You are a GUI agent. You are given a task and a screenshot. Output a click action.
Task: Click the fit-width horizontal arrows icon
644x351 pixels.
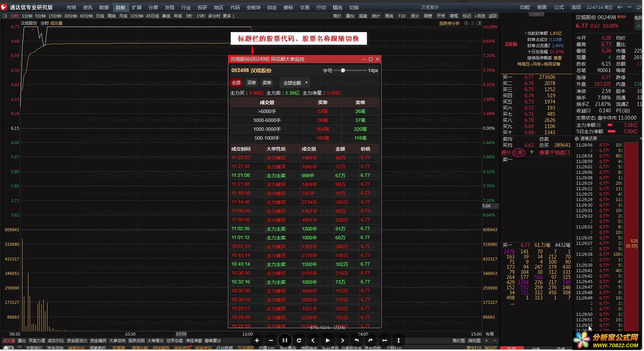(385, 340)
